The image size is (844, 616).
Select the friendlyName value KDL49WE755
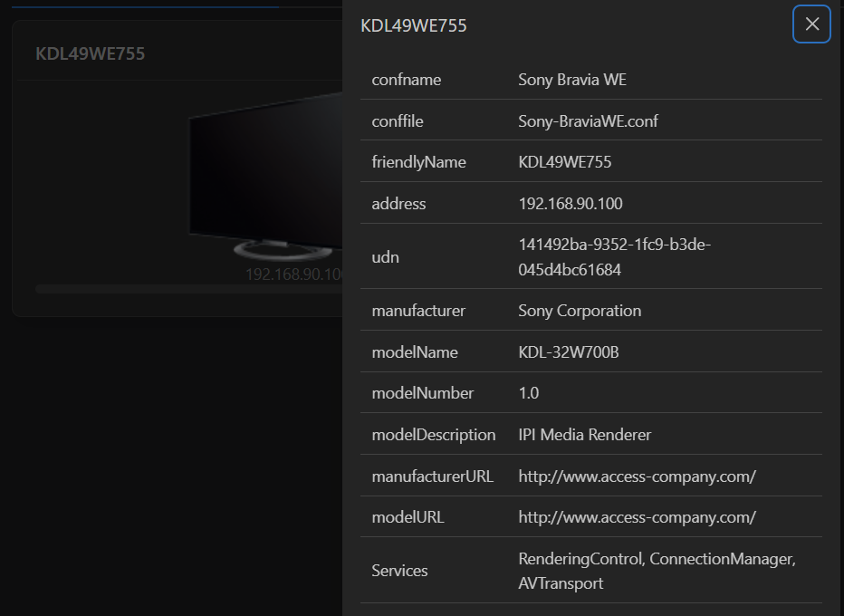point(565,162)
